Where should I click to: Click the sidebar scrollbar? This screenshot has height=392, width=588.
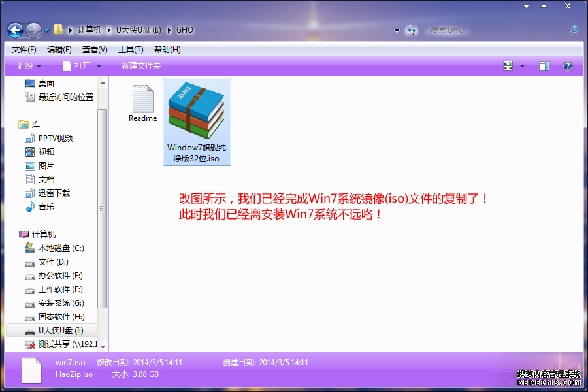point(102,209)
